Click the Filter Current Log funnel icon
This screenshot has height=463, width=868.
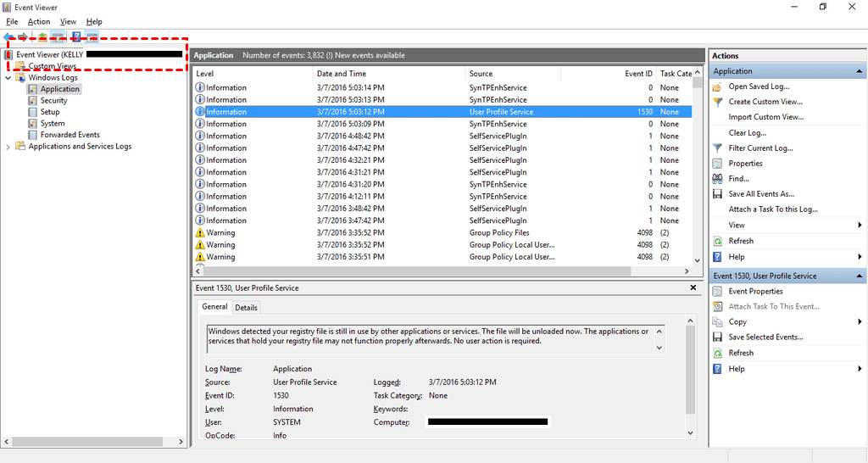(718, 148)
